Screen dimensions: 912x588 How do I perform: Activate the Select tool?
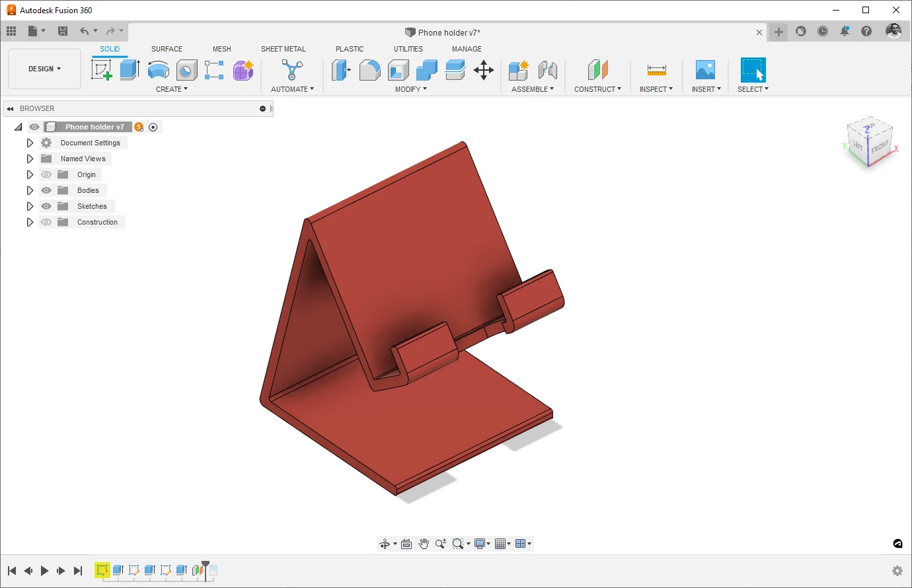[x=753, y=70]
